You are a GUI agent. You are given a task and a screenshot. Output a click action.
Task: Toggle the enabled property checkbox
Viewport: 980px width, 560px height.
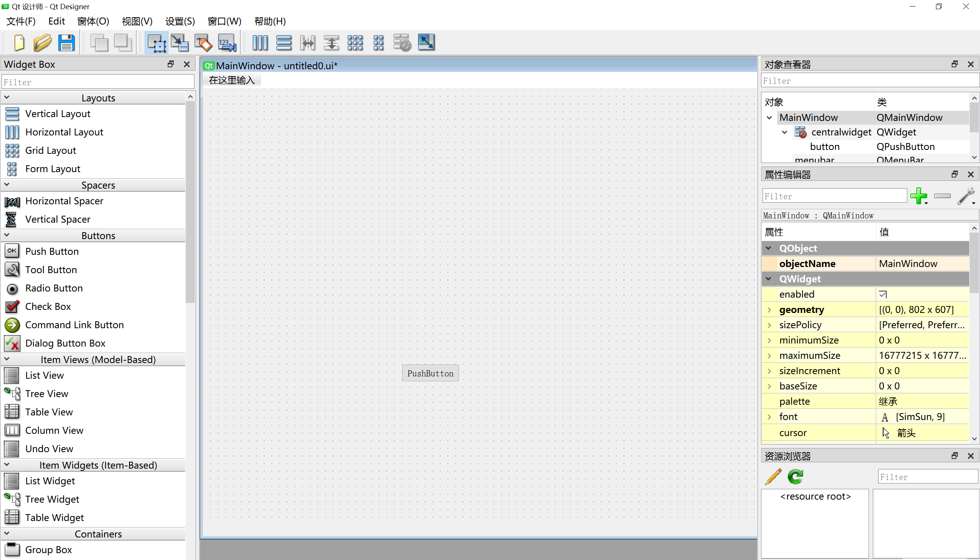pyautogui.click(x=883, y=295)
